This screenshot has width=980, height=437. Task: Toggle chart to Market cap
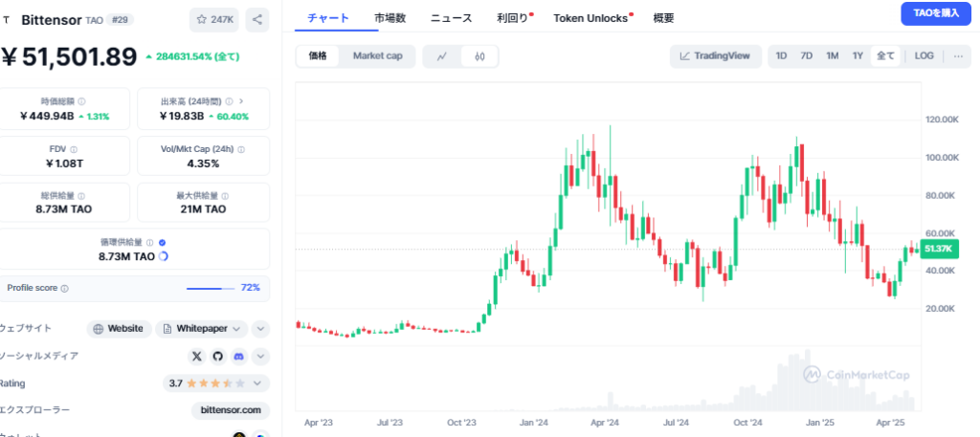point(377,56)
